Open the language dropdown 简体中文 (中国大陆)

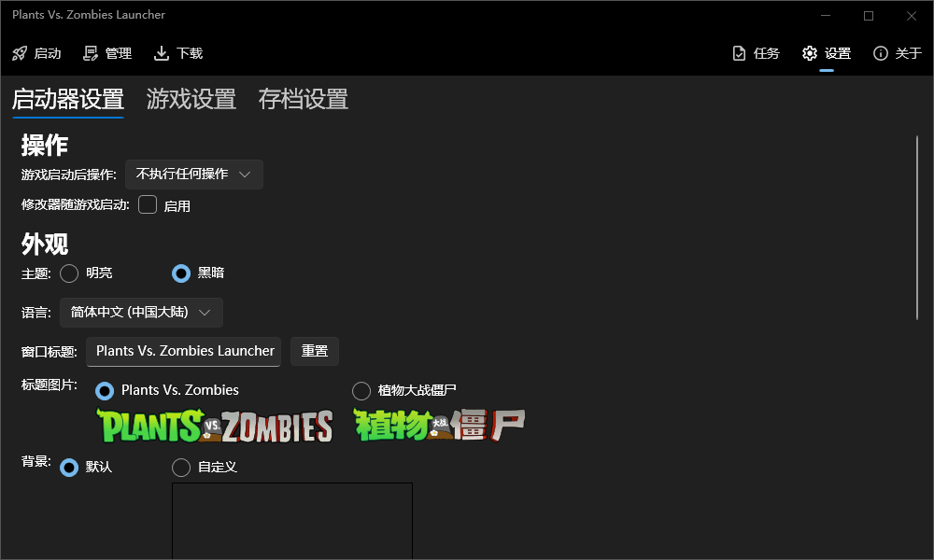141,313
